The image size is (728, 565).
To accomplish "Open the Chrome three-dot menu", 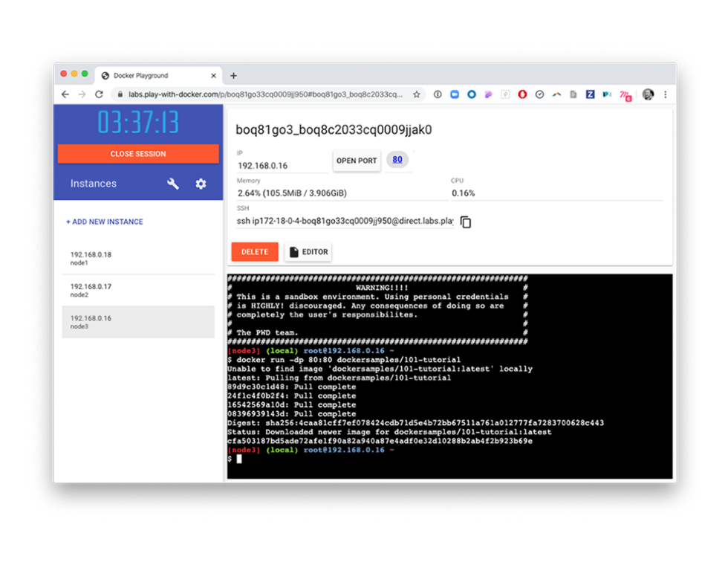I will (666, 94).
